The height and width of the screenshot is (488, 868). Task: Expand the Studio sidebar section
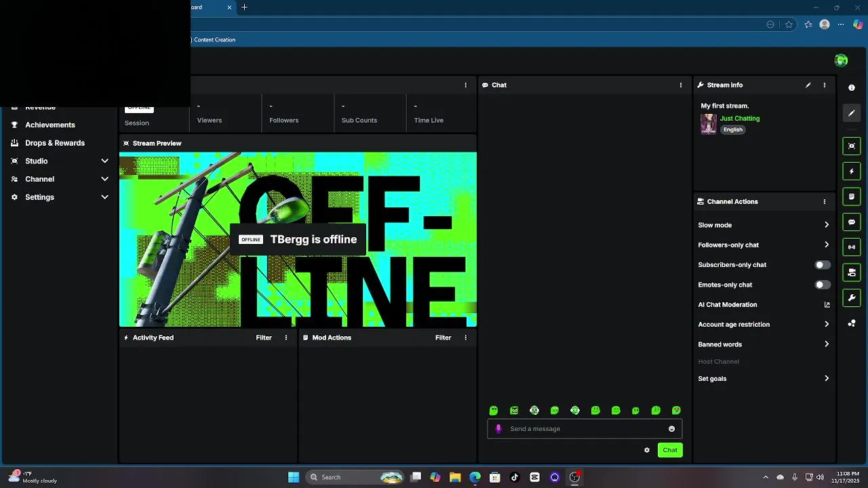[x=104, y=161]
